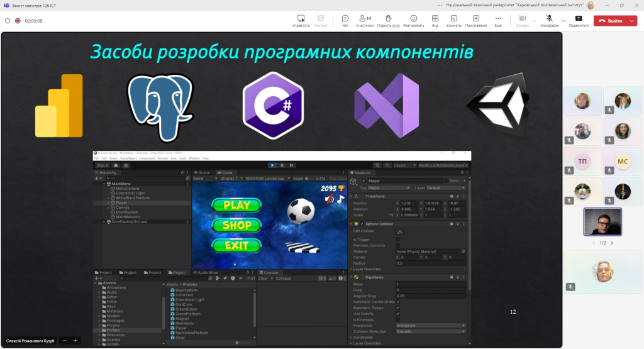The image size is (644, 349).
Task: Leave the meeting with the red button
Action: [x=610, y=21]
